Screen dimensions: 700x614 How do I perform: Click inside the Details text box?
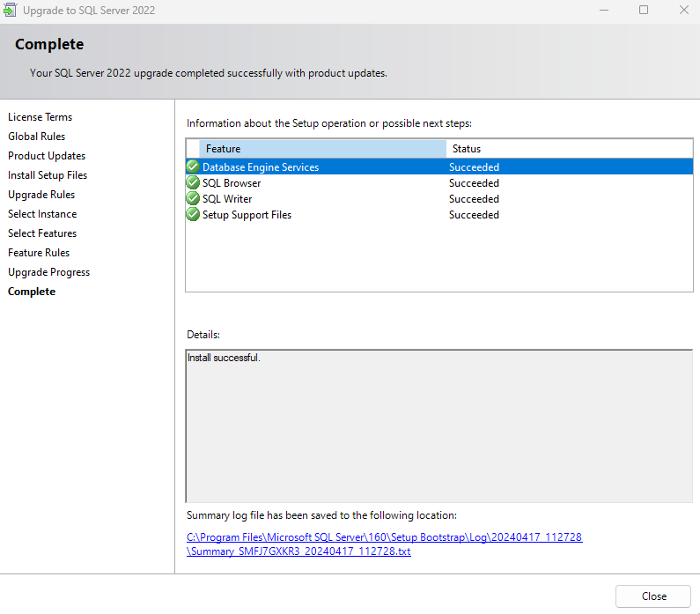point(439,426)
